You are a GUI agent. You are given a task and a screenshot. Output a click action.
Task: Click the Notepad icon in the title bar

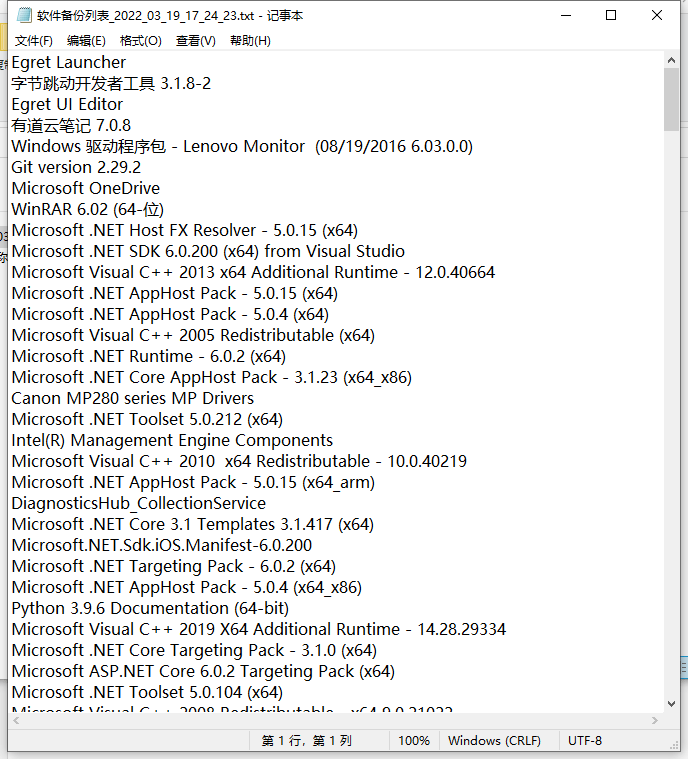pyautogui.click(x=24, y=15)
